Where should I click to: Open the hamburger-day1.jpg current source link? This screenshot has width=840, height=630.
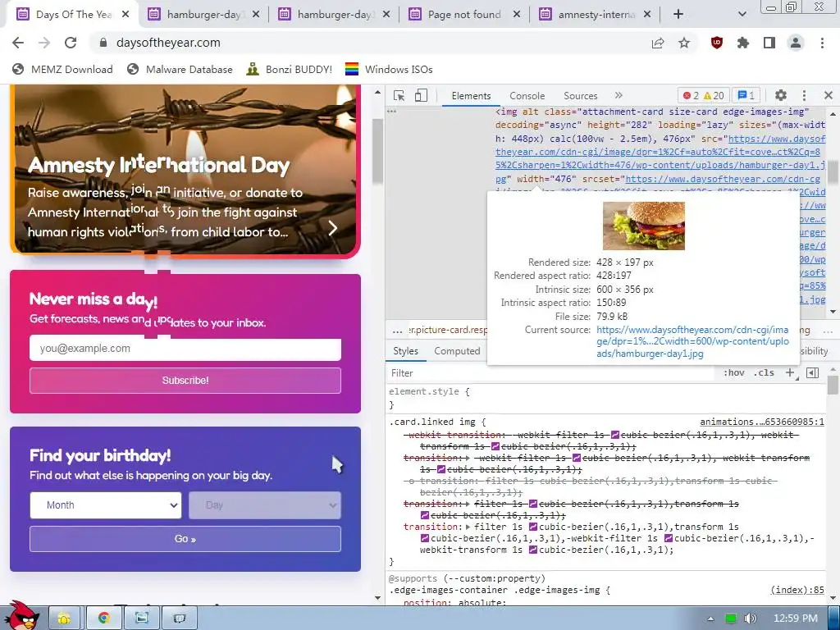point(692,341)
